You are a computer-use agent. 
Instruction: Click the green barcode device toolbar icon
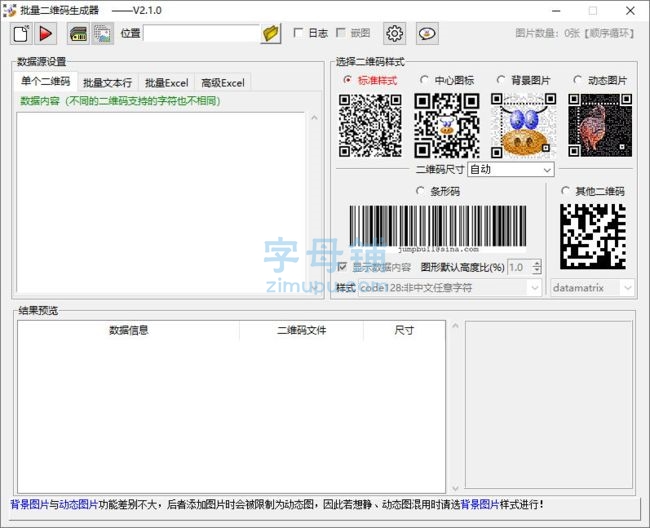tap(78, 33)
